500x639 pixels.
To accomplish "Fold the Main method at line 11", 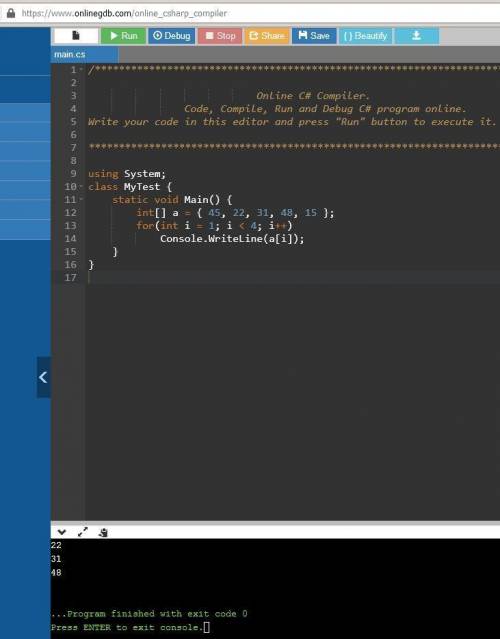I will point(81,200).
